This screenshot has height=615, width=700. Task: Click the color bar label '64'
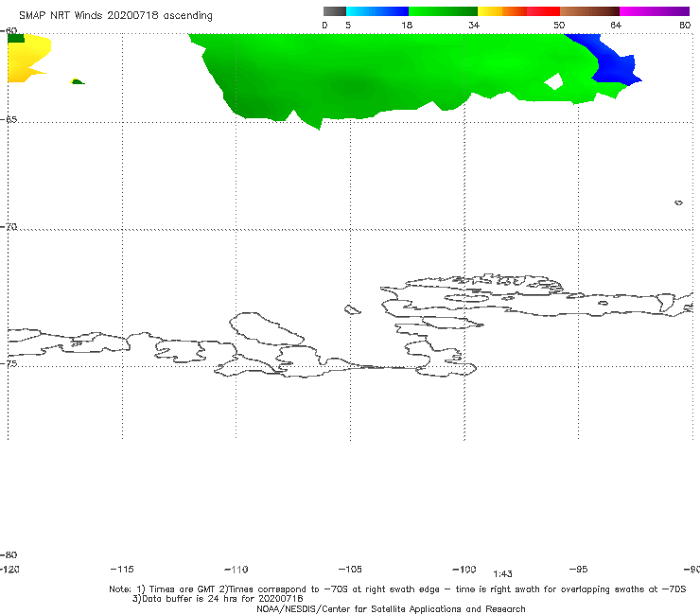616,26
